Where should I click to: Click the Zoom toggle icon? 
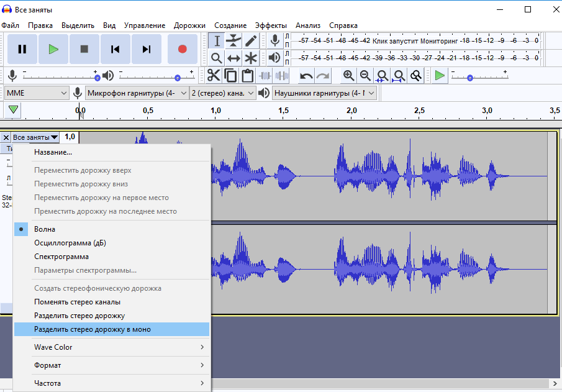point(416,76)
